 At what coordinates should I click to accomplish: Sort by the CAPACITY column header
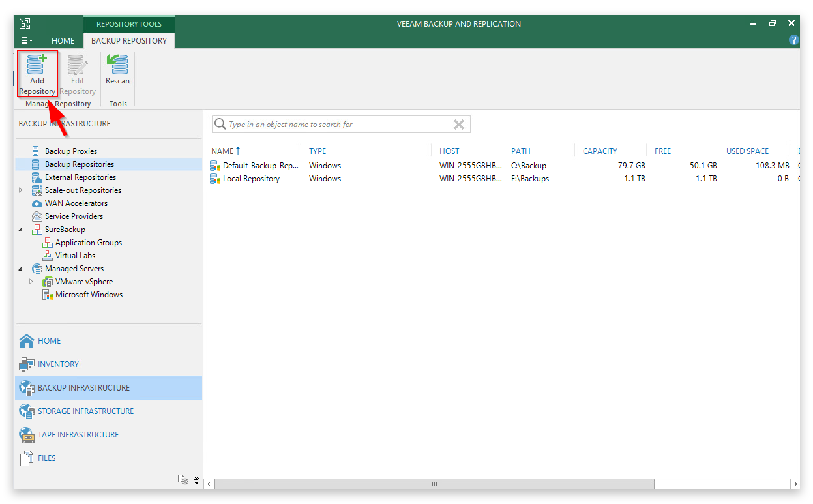tap(600, 151)
